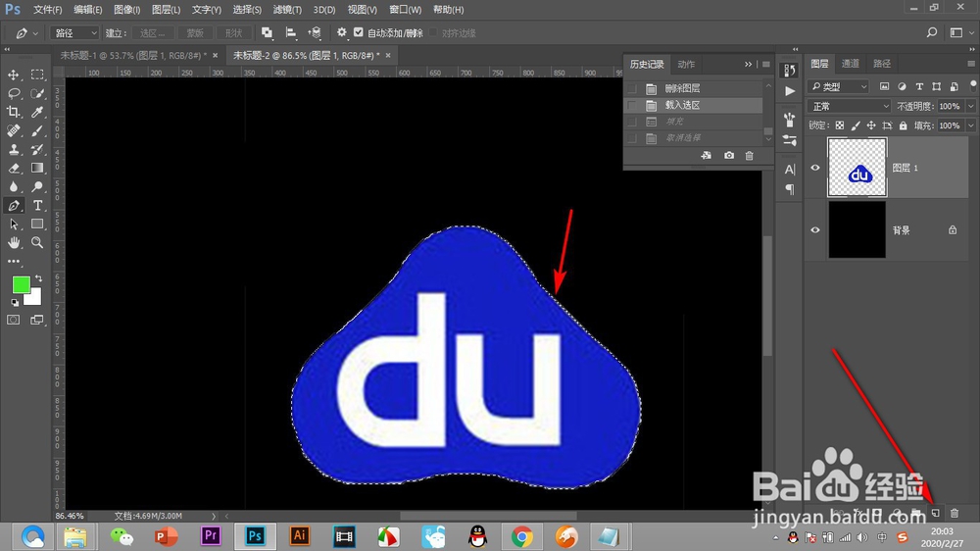This screenshot has width=980, height=551.
Task: Open Layers panel flyout menu
Action: tap(970, 63)
